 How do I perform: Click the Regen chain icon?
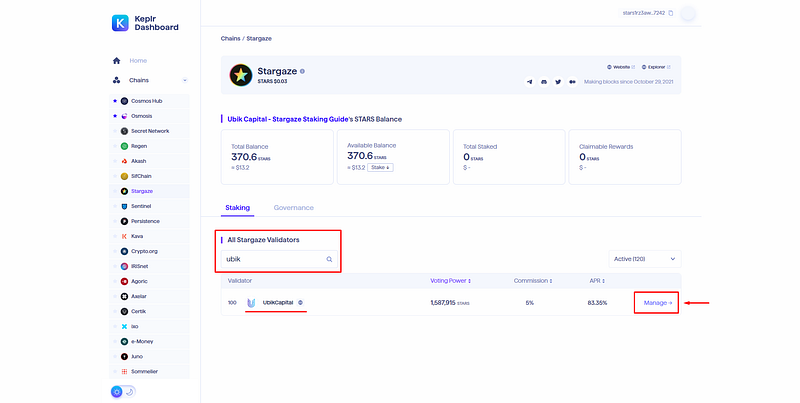[x=124, y=146]
